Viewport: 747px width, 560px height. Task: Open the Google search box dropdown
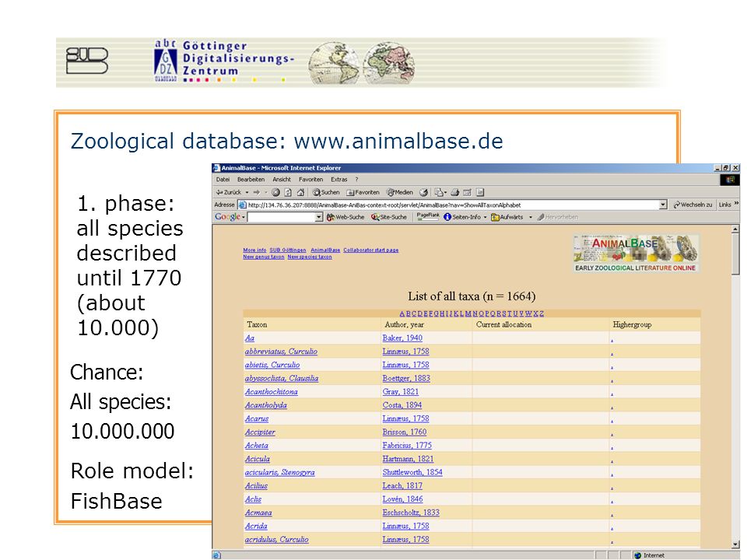319,217
